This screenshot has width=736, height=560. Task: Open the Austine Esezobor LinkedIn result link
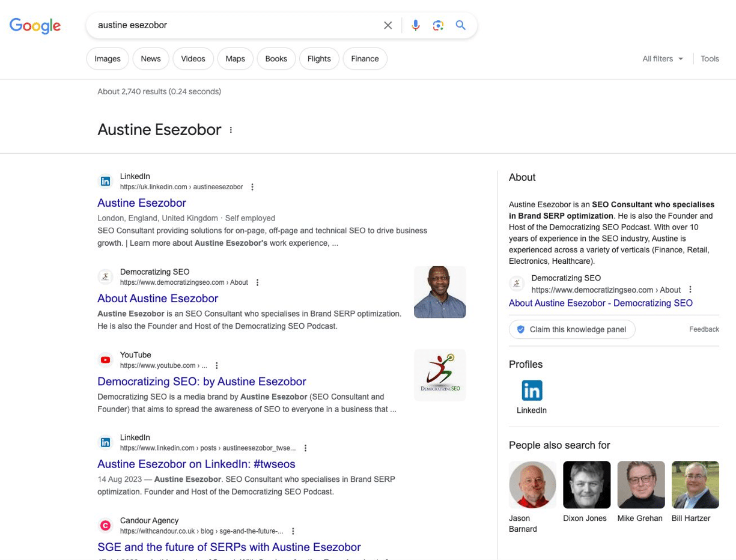(142, 203)
